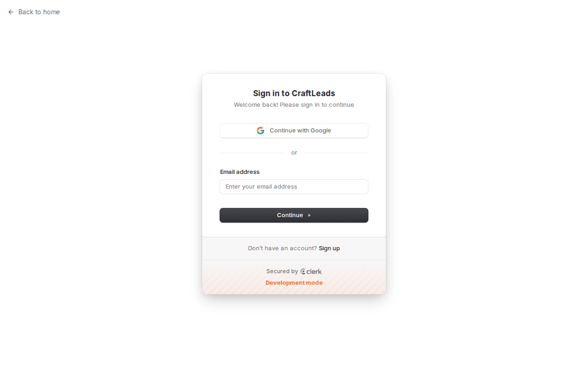The image size is (588, 368).
Task: Click the Google logo icon
Action: pyautogui.click(x=260, y=131)
